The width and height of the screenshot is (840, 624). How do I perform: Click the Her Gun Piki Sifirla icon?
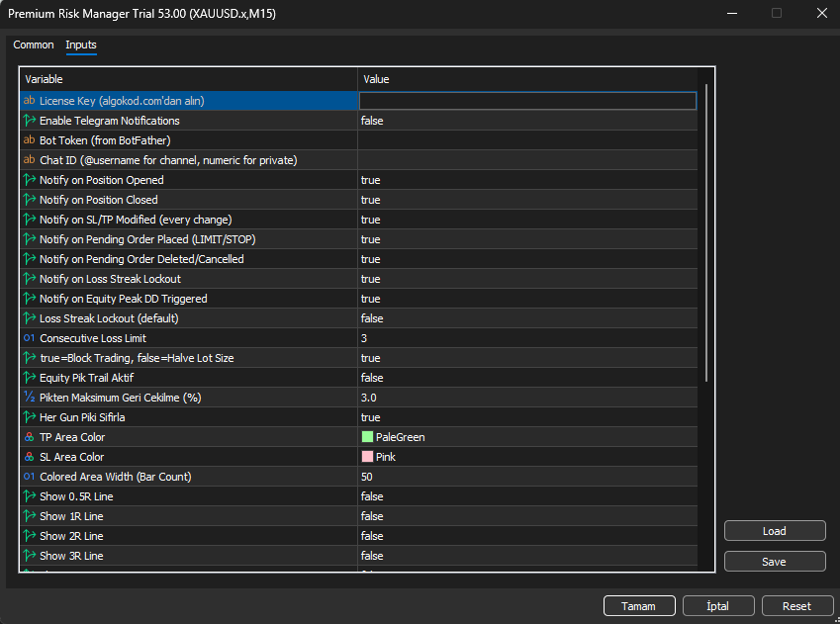(x=30, y=417)
